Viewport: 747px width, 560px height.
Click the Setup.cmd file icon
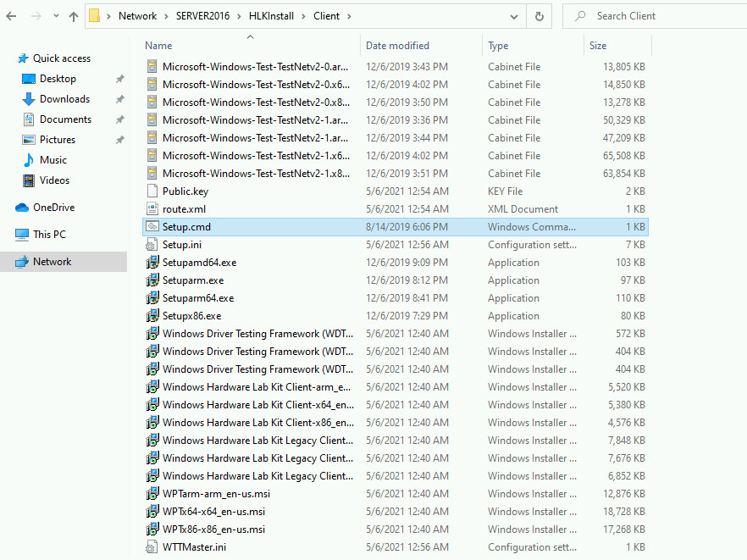click(152, 226)
